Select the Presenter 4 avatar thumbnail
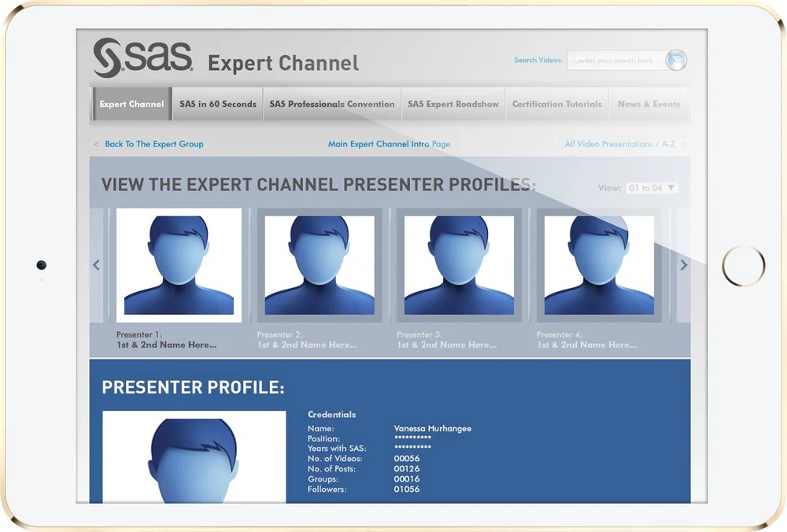Viewport: 787px width, 532px height. tap(599, 265)
